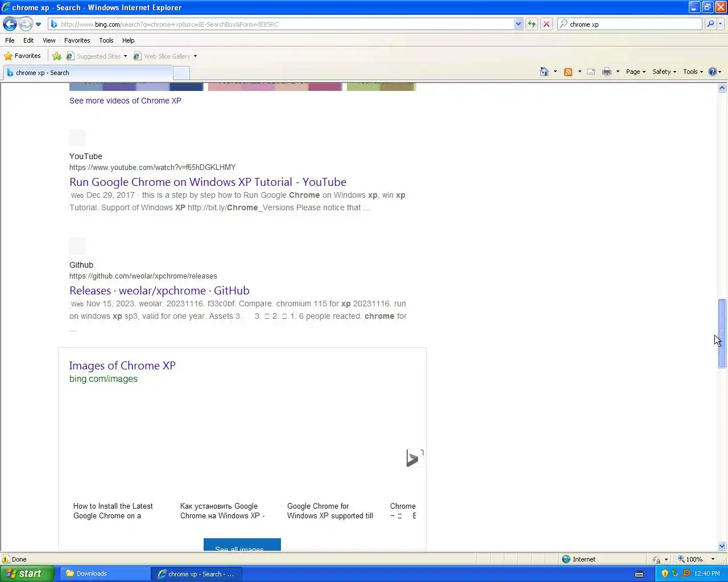Open 'Run Google Chrome on Windows XP Tutorial' result
Image resolution: width=728 pixels, height=582 pixels.
[x=208, y=182]
